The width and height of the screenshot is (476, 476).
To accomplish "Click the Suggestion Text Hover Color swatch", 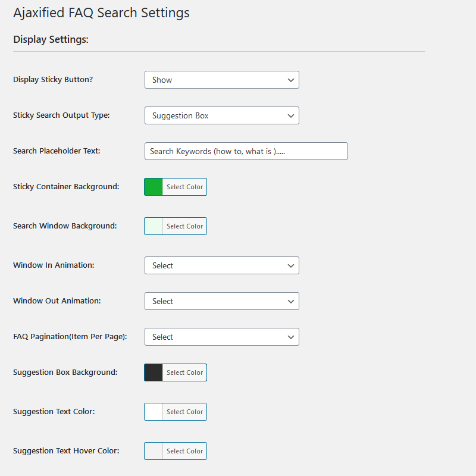I will tap(152, 450).
